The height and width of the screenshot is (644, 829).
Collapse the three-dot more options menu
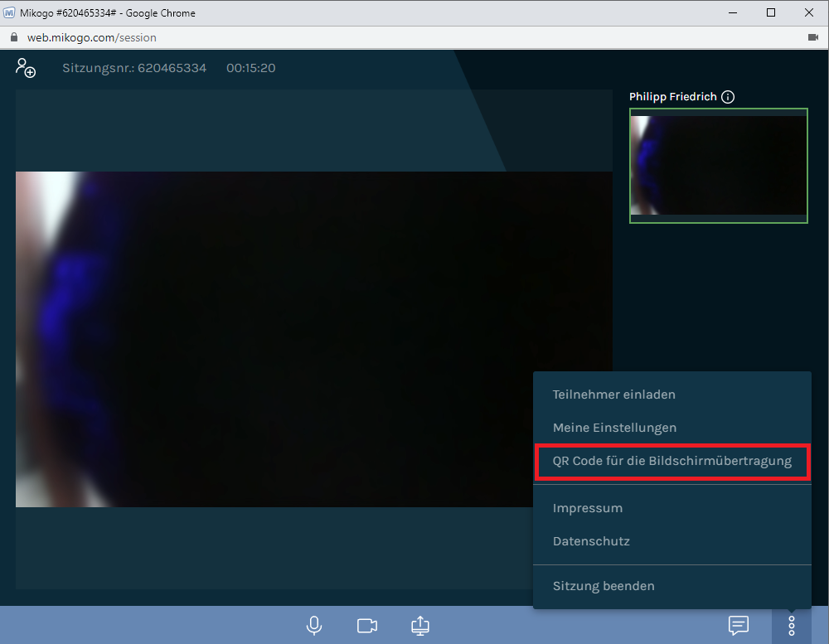coord(792,626)
